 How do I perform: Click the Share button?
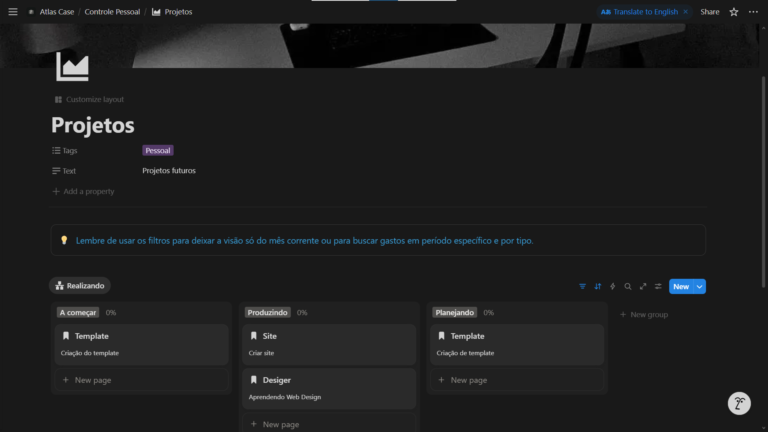[x=709, y=12]
